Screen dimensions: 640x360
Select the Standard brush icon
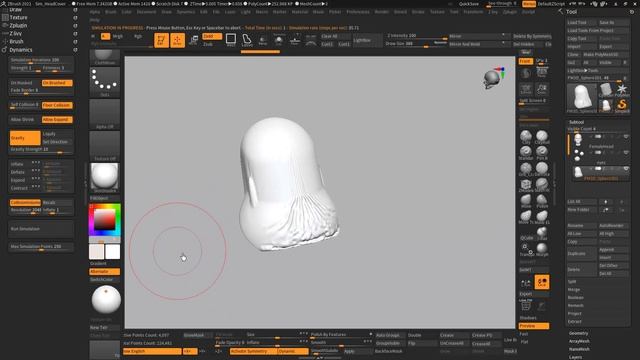(526, 153)
